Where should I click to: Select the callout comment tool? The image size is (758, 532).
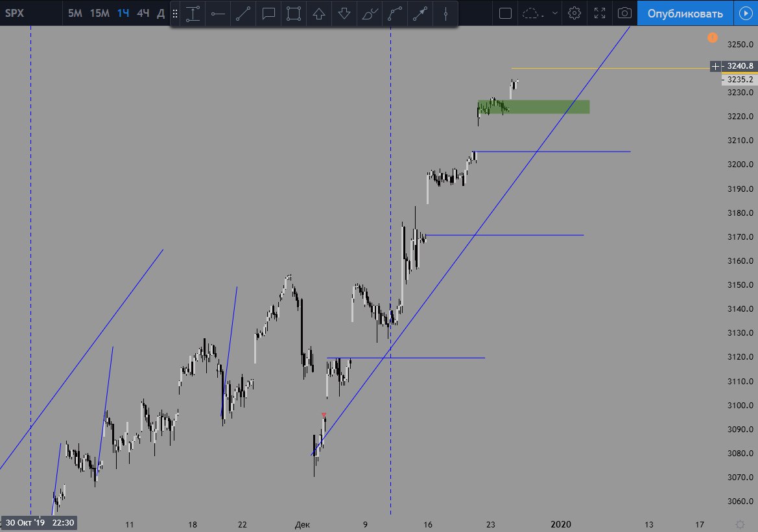point(268,14)
